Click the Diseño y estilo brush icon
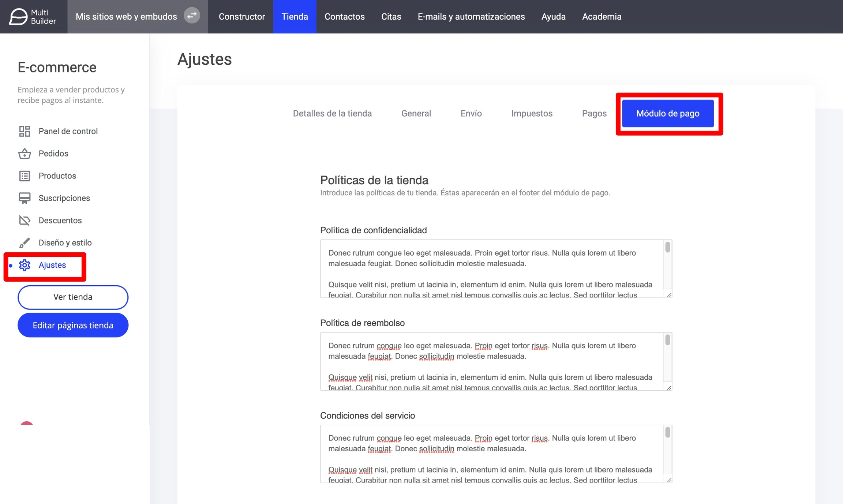 coord(25,243)
